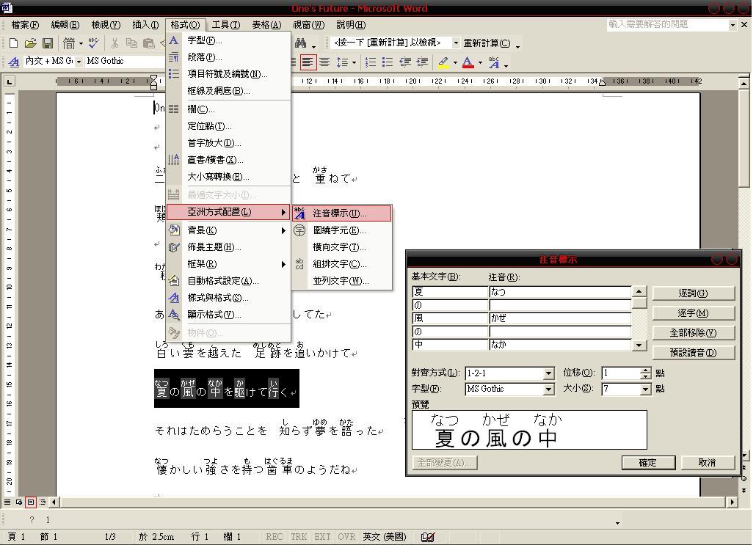Expand the 框架 submenu
The image size is (756, 545).
point(228,264)
